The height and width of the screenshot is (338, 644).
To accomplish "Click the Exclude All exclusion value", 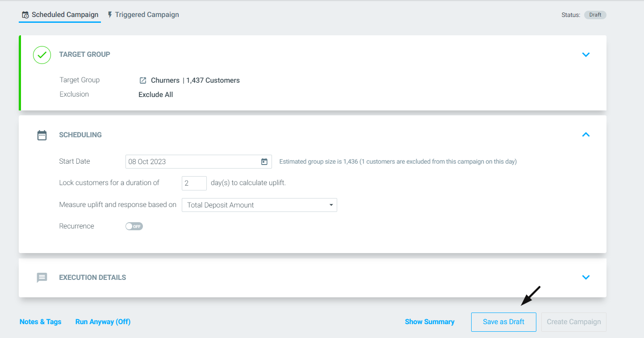I will pos(156,95).
